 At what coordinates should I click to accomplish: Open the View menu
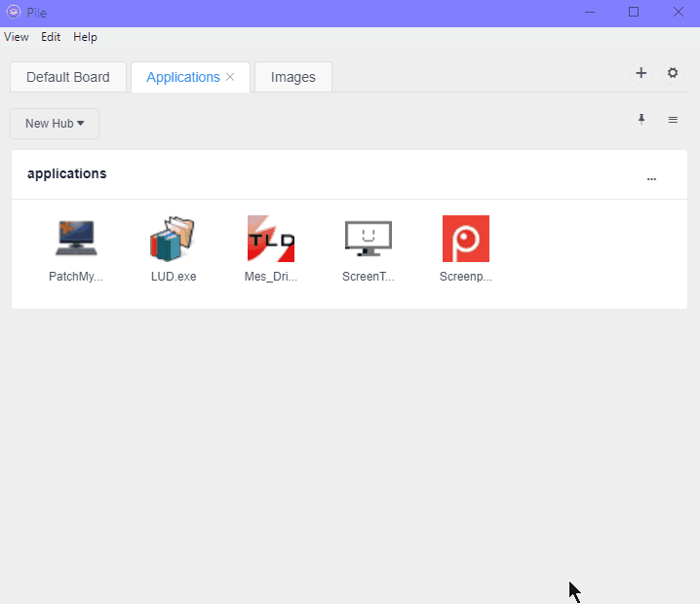17,37
